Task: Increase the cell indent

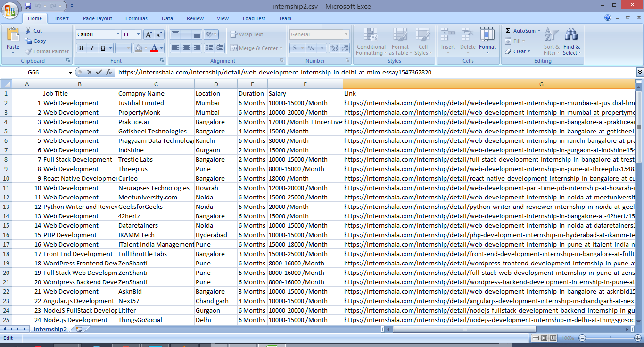Action: (220, 48)
